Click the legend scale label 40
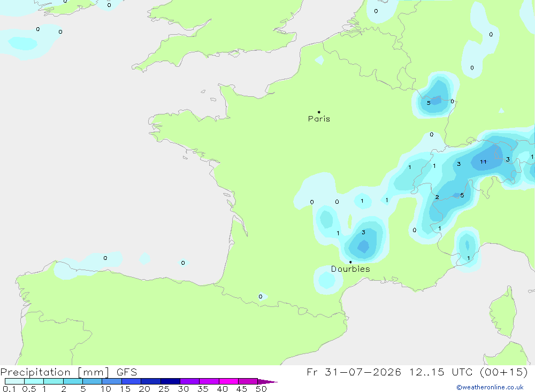 [x=222, y=389]
